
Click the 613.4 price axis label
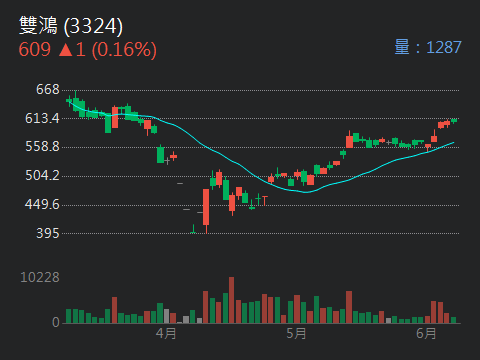coord(42,118)
